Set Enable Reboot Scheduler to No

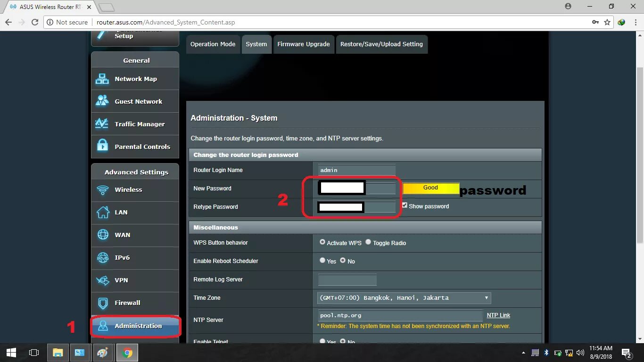(343, 260)
